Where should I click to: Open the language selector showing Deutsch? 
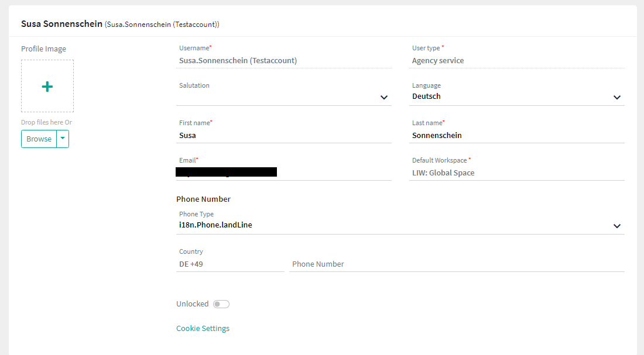(x=509, y=96)
